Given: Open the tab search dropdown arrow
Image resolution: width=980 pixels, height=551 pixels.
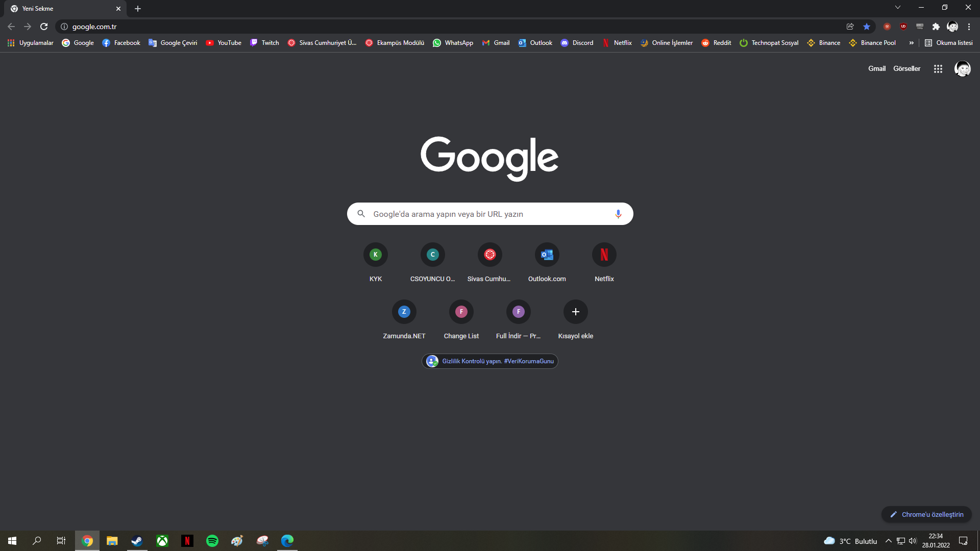Looking at the screenshot, I should (x=897, y=7).
